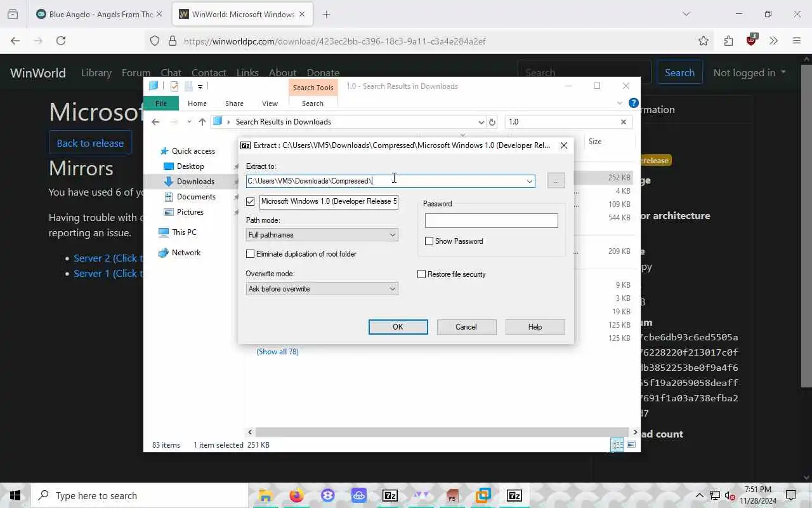Screen dimensions: 812x508
Task: Click the subfolder name text field
Action: [x=329, y=201]
